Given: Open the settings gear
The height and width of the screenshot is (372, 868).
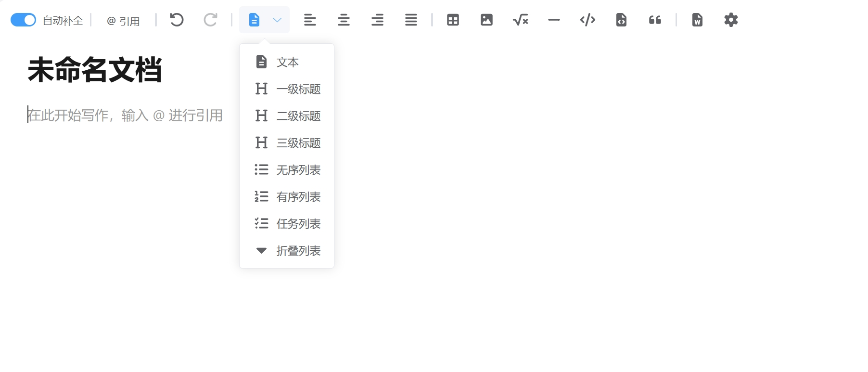Looking at the screenshot, I should [731, 20].
